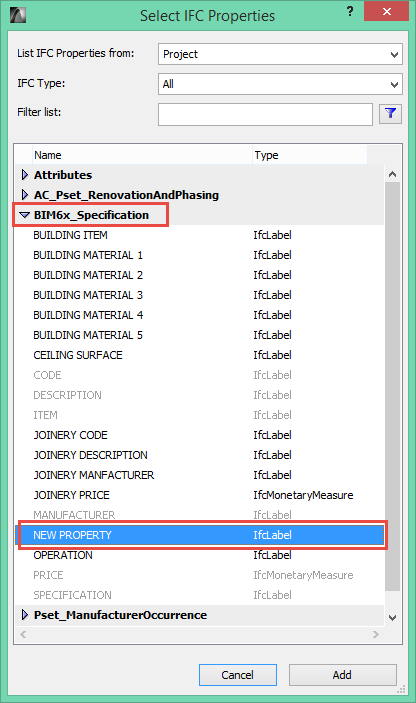This screenshot has width=416, height=703.
Task: Click the question mark help button
Action: (350, 12)
